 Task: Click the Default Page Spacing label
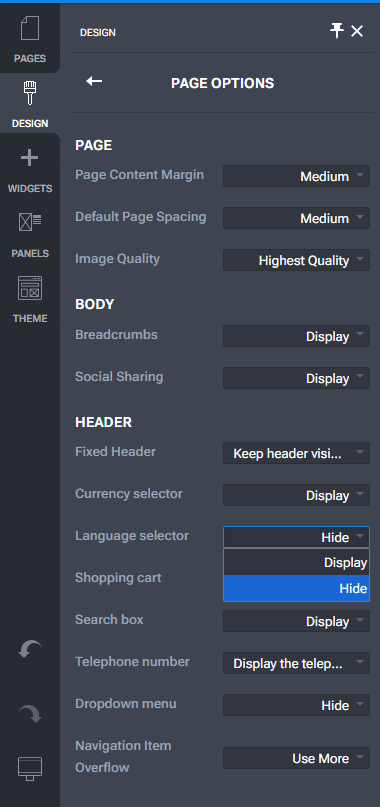pyautogui.click(x=141, y=217)
